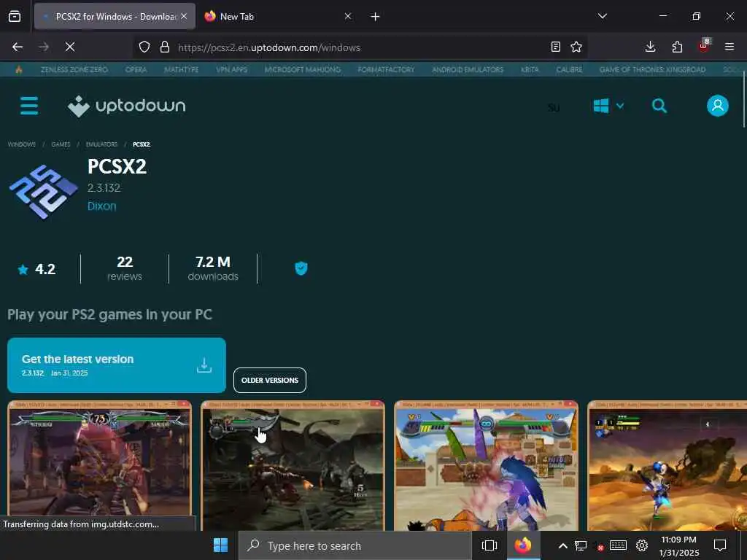
Task: Go forward with the forward arrow
Action: click(44, 47)
